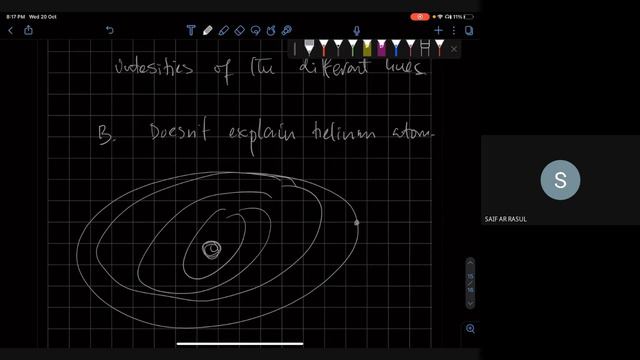Select the Text tool
Image resolution: width=640 pixels, height=360 pixels.
tap(191, 30)
